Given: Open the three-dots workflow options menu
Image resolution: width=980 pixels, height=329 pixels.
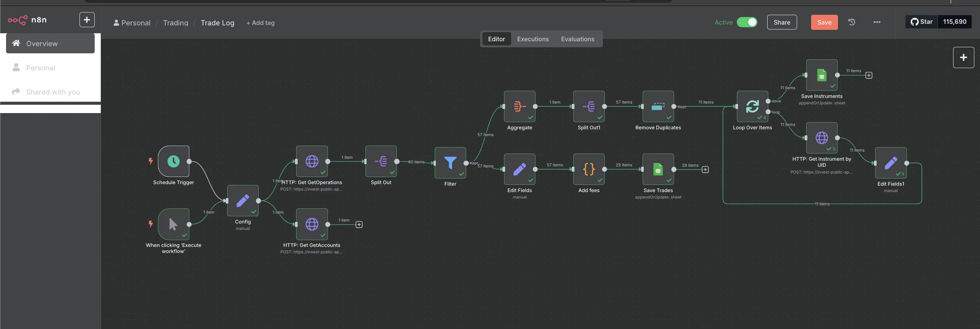Looking at the screenshot, I should [x=877, y=22].
